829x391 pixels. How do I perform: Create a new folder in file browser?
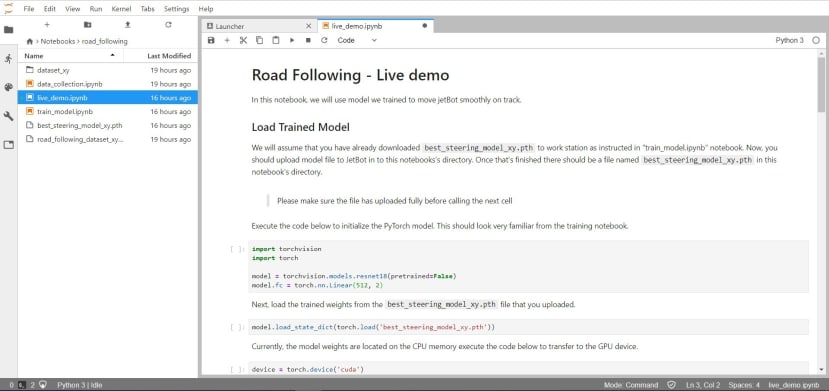pos(87,25)
